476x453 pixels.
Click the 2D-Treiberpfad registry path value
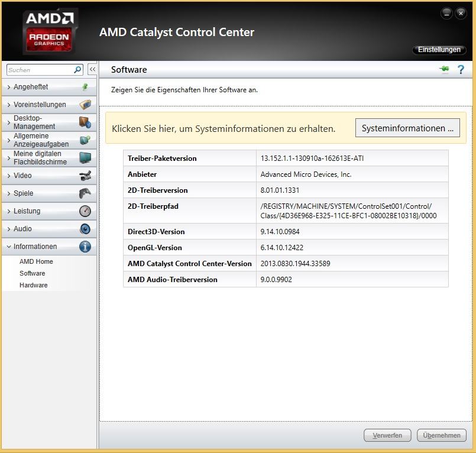pyautogui.click(x=348, y=211)
